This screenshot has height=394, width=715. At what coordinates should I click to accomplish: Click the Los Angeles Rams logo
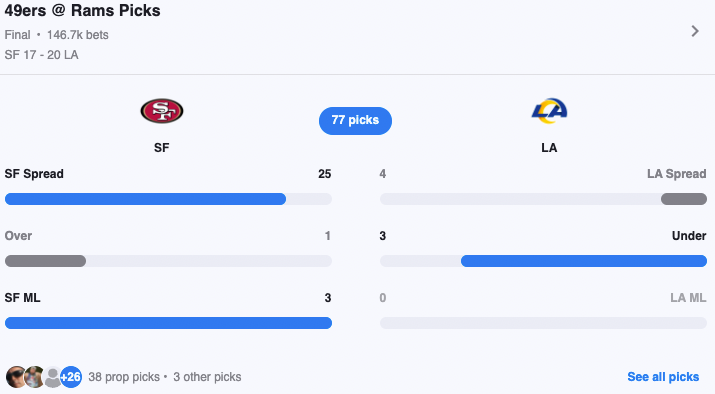point(549,111)
